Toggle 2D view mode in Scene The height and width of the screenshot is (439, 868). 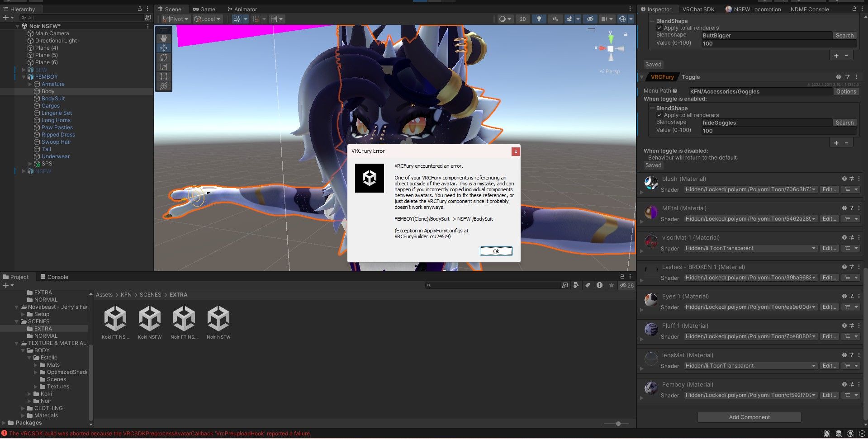[x=523, y=19]
